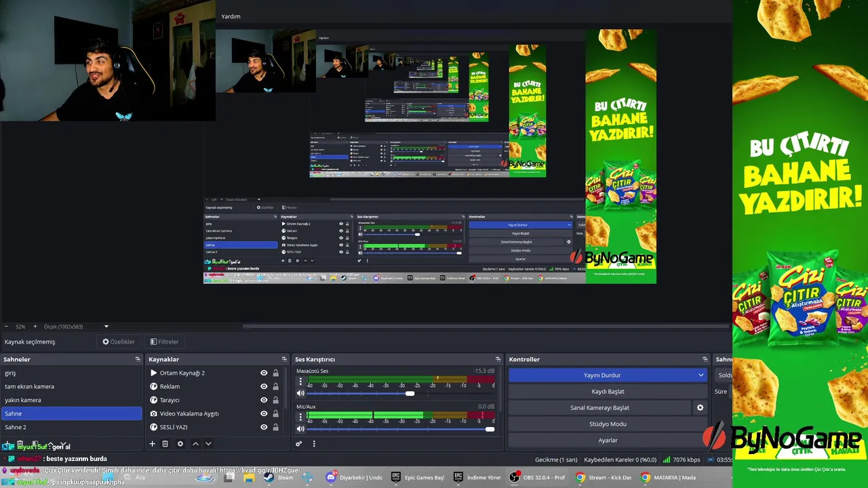Remove the selected source with the trash icon

165,444
